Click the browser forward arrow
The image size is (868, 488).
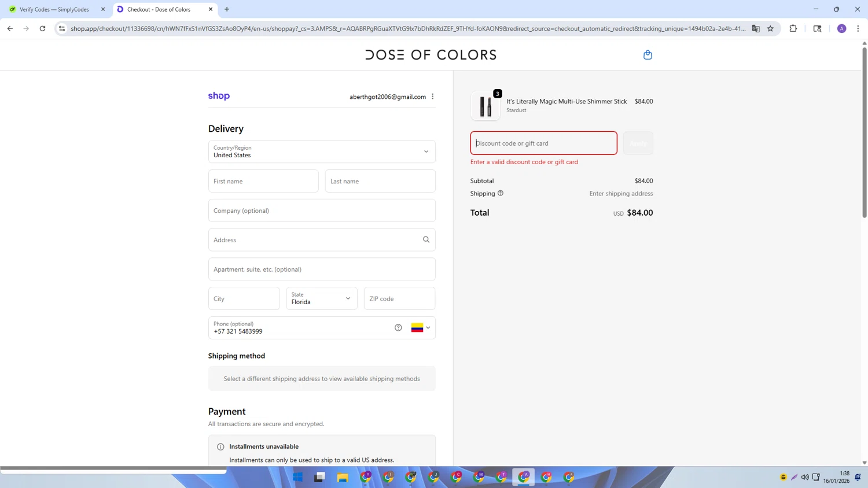click(26, 28)
